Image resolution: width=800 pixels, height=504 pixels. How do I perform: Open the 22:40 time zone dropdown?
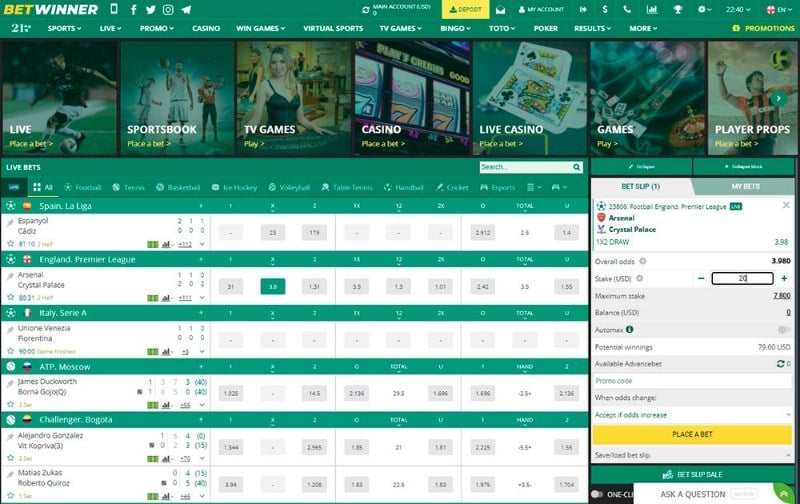click(738, 9)
